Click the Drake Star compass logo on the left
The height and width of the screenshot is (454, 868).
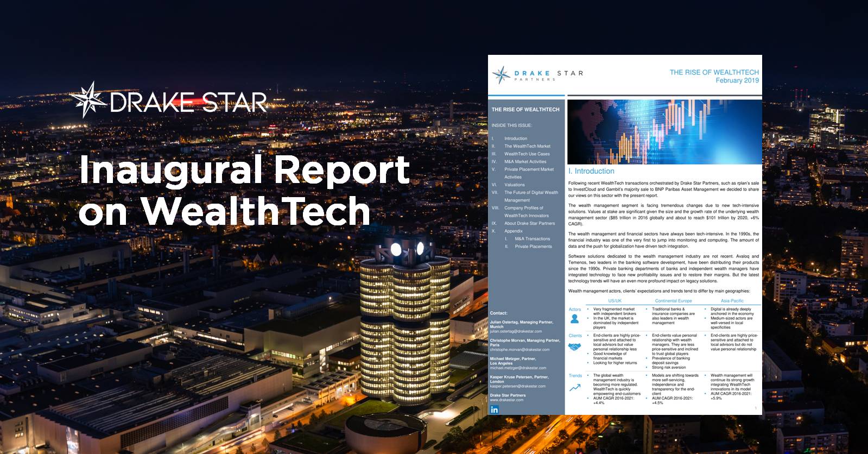pyautogui.click(x=88, y=100)
